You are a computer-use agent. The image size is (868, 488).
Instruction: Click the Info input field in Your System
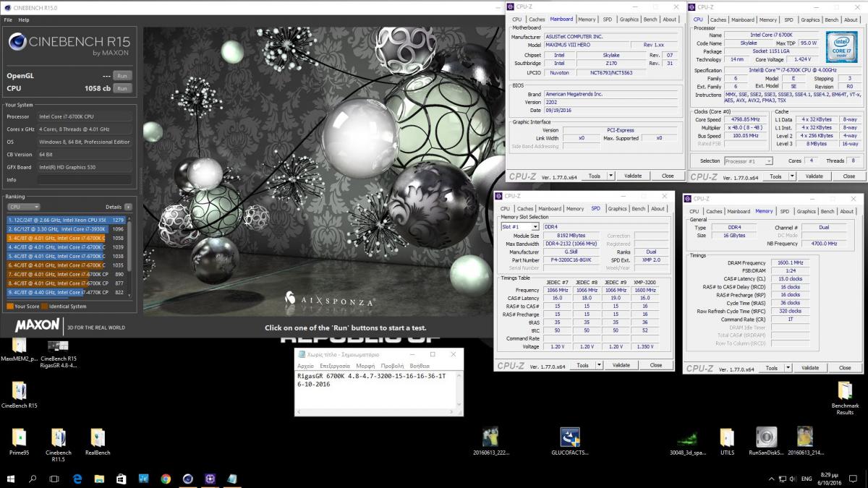[84, 179]
